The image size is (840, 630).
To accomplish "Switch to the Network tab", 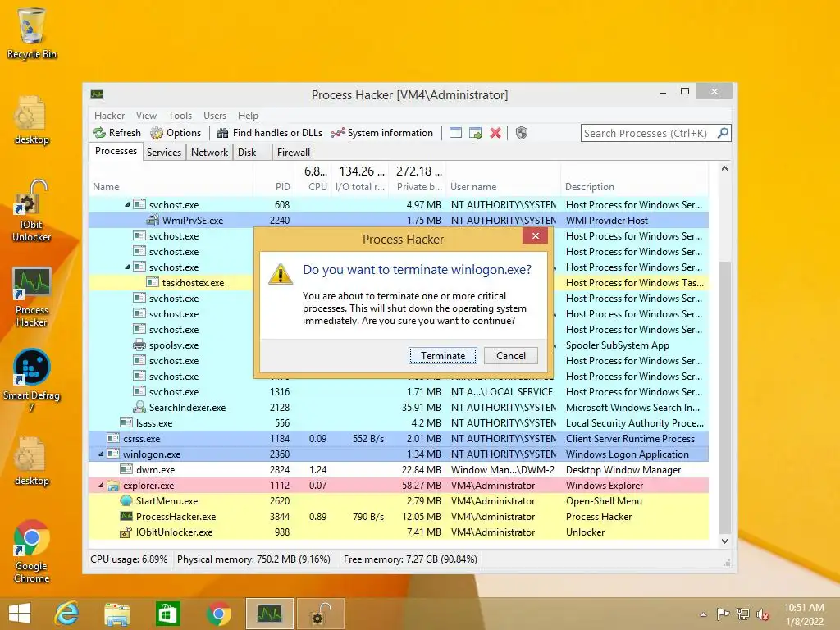I will (209, 152).
